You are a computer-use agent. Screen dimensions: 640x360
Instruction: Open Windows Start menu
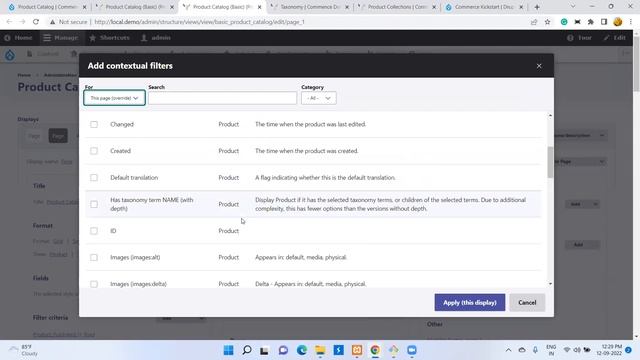tap(229, 350)
